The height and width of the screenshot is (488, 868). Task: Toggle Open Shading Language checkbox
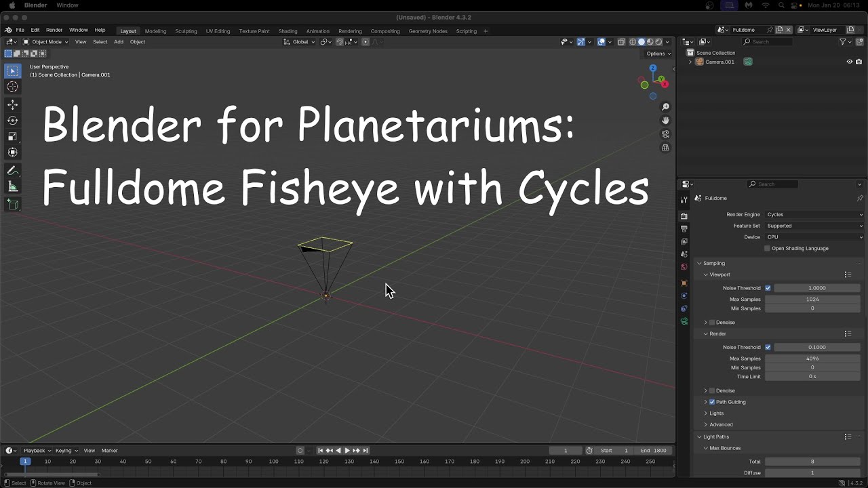[x=767, y=248]
